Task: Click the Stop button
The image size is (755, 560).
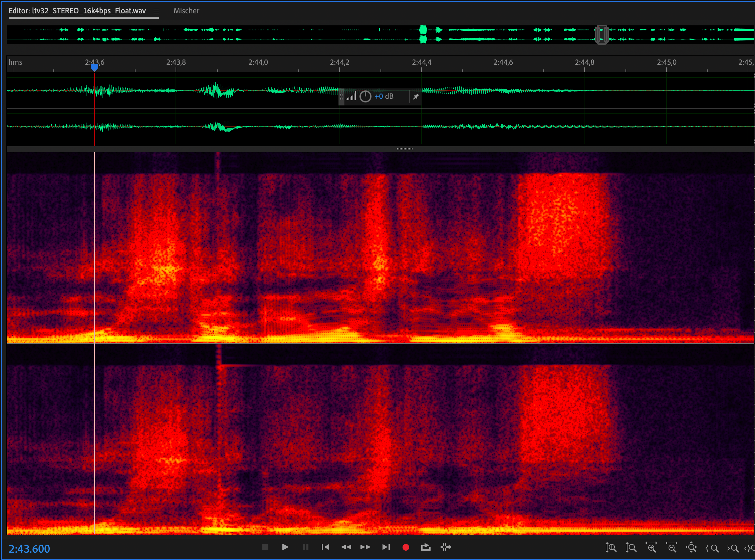Action: coord(265,547)
